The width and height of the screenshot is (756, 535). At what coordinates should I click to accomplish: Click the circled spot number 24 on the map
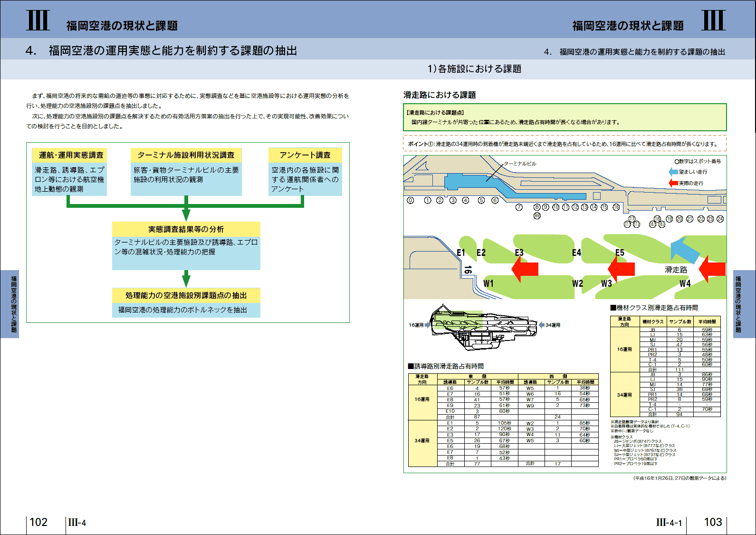coord(720,219)
